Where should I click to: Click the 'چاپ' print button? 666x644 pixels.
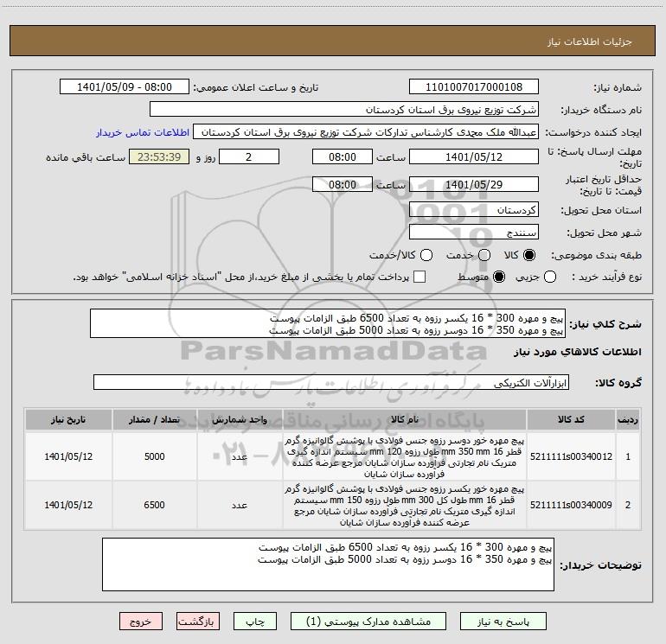pos(255,622)
